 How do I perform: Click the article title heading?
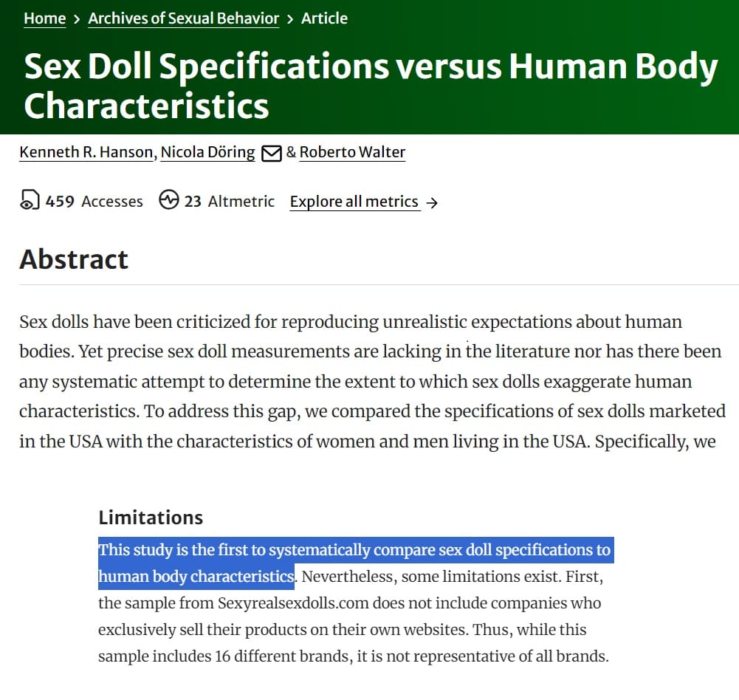[x=371, y=86]
